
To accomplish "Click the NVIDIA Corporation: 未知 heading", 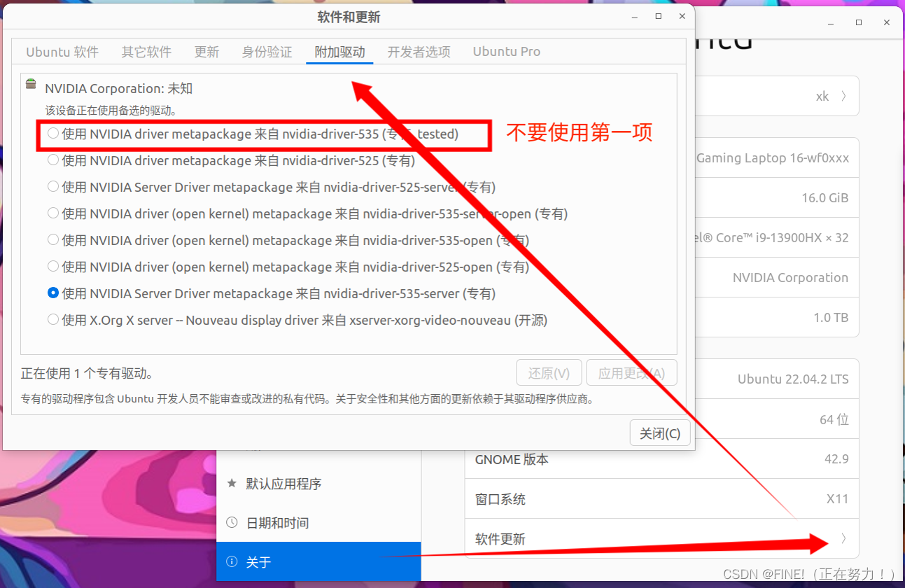I will tap(118, 89).
